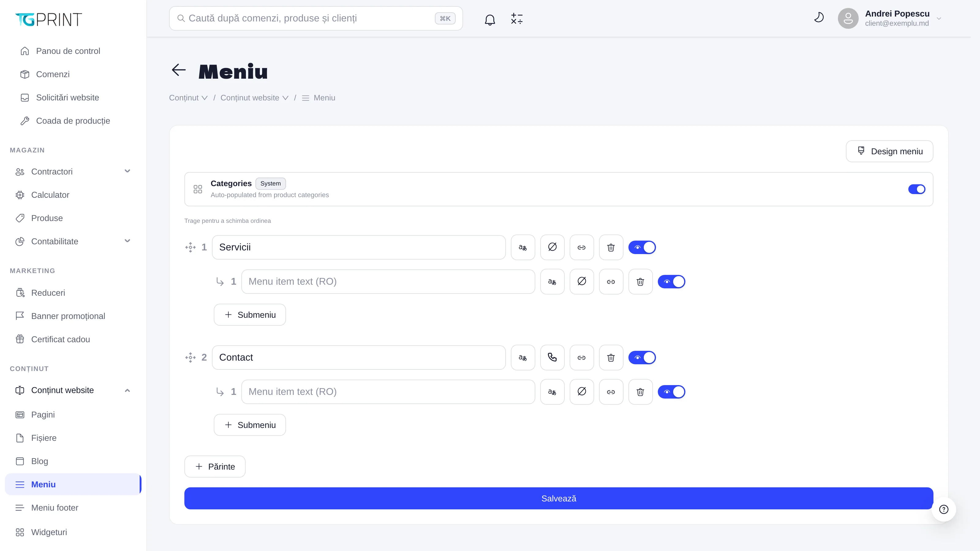Open Meniu footer in sidebar
980x551 pixels.
73,508
